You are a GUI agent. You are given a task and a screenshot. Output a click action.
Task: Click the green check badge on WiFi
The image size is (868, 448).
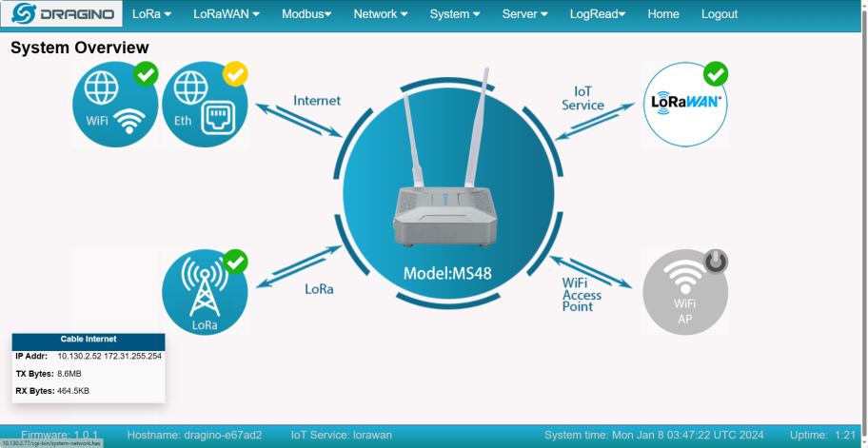coord(147,74)
